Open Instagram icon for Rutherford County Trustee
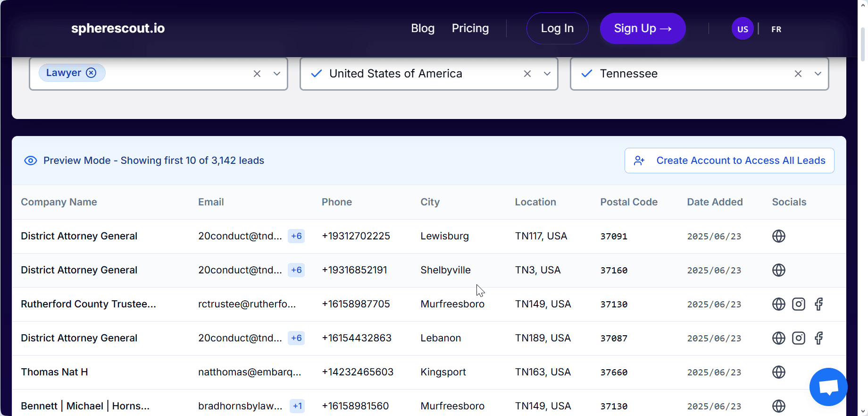Screen dimensions: 868x416 (798, 304)
